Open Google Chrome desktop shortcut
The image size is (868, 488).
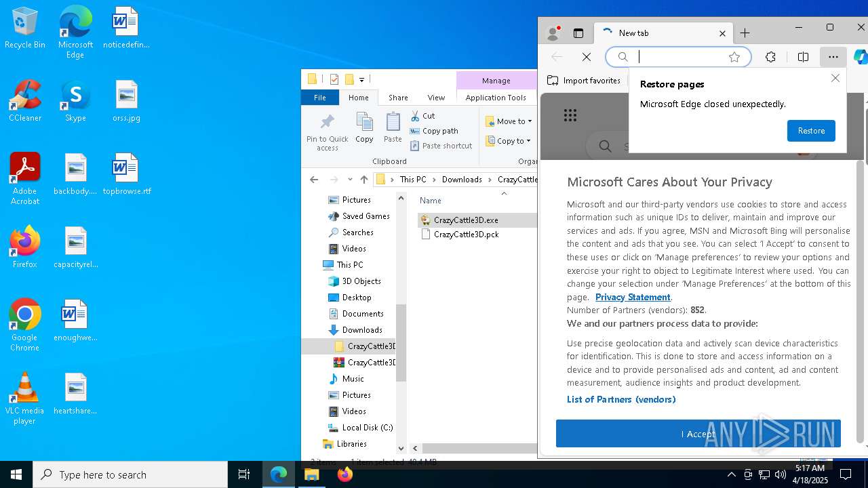(x=25, y=325)
